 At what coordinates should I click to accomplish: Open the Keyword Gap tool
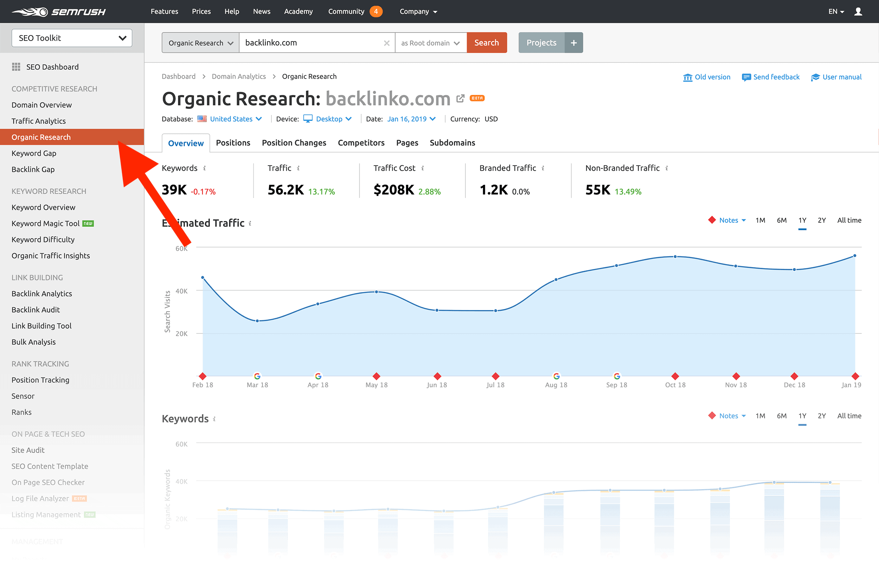click(x=33, y=152)
